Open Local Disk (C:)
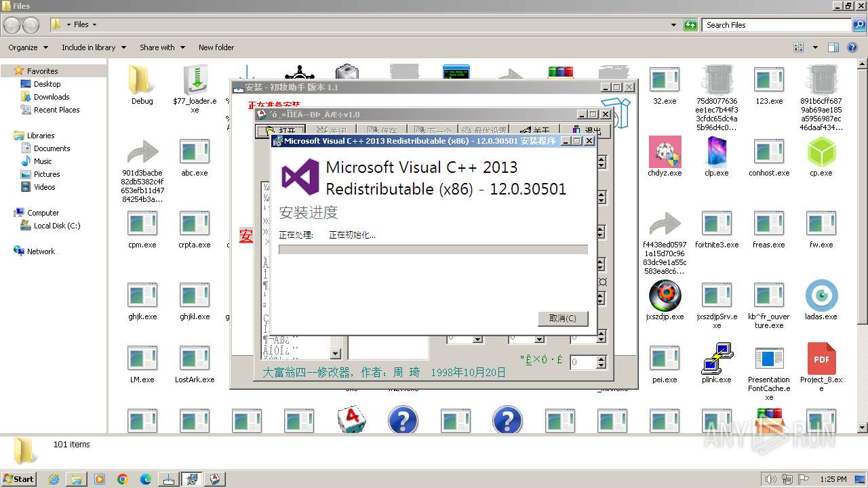Viewport: 868px width, 488px height. click(x=57, y=226)
